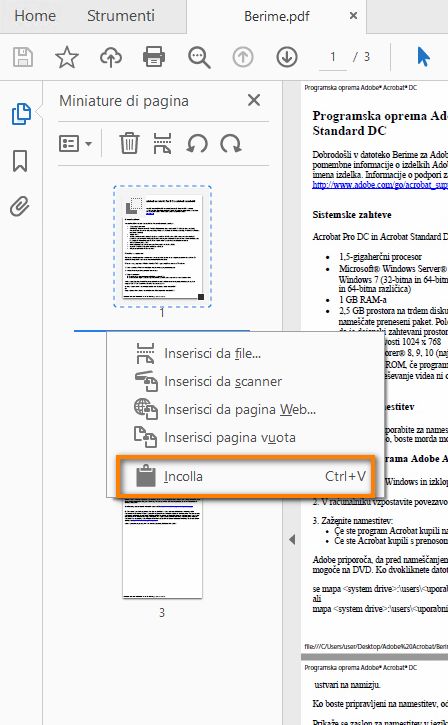
Task: Click the star bookmark icon in toolbar
Action: tap(67, 57)
